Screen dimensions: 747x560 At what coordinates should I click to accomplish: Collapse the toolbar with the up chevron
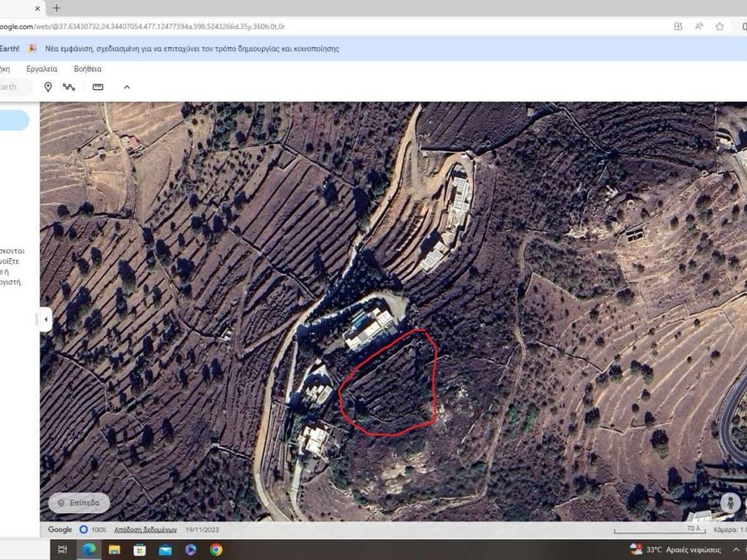[127, 87]
